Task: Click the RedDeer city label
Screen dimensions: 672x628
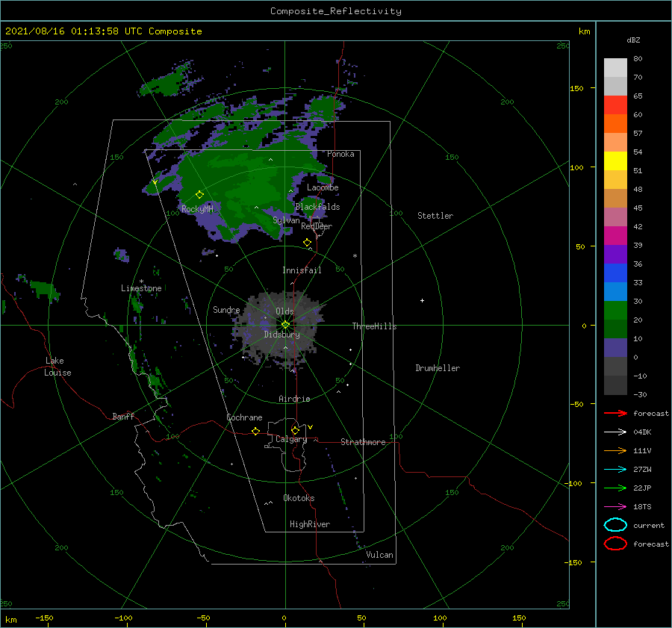Action: click(317, 226)
